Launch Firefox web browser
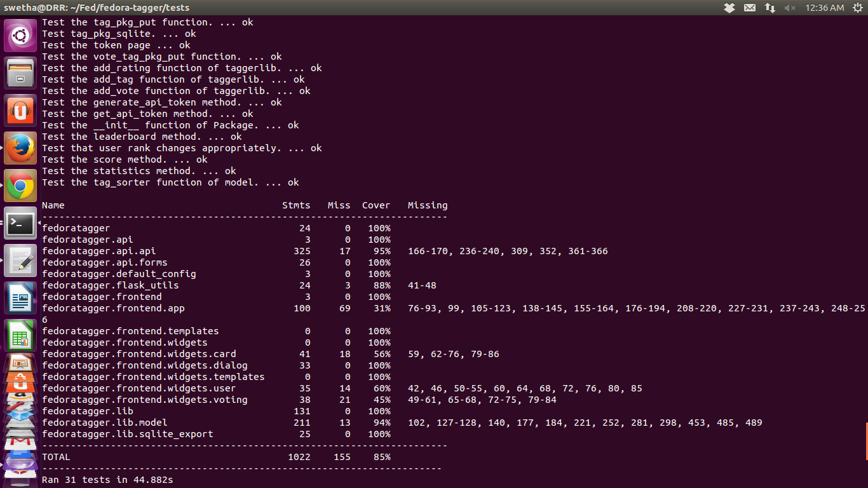Viewport: 868px width, 488px height. (x=20, y=148)
